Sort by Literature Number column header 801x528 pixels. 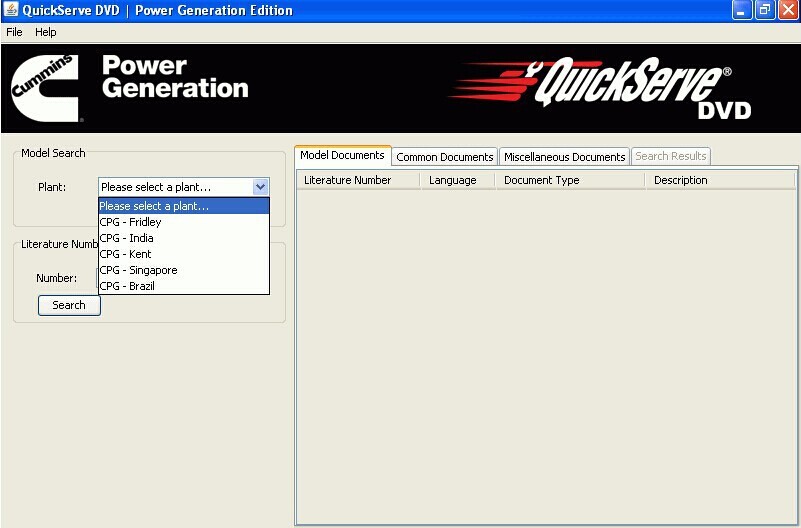pyautogui.click(x=358, y=180)
